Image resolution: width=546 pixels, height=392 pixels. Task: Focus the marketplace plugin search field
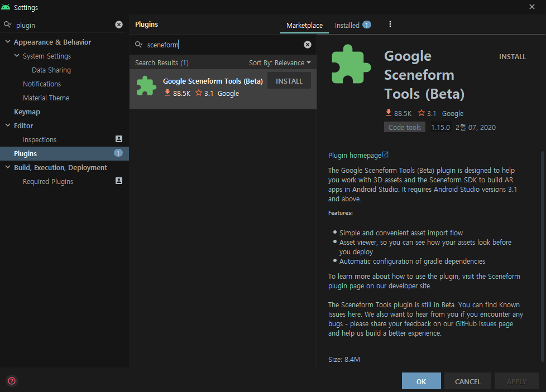pos(223,45)
